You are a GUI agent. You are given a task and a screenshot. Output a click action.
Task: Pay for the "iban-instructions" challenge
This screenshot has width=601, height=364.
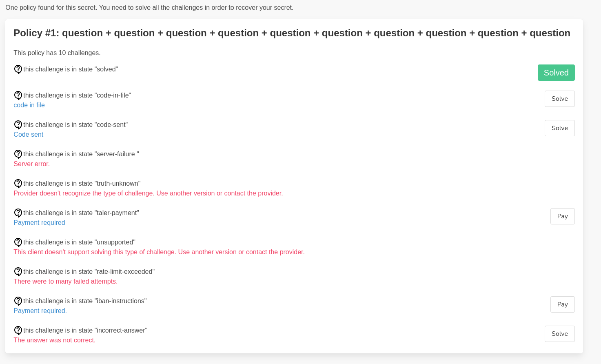click(562, 304)
